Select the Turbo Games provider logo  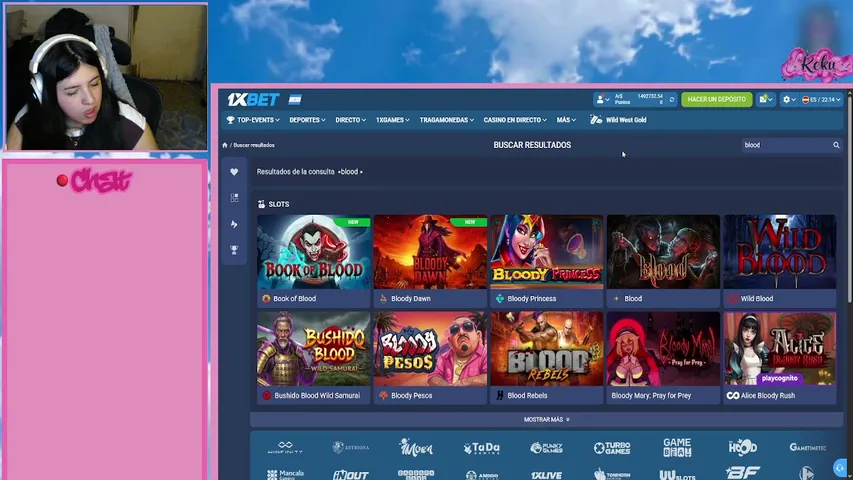pos(612,448)
